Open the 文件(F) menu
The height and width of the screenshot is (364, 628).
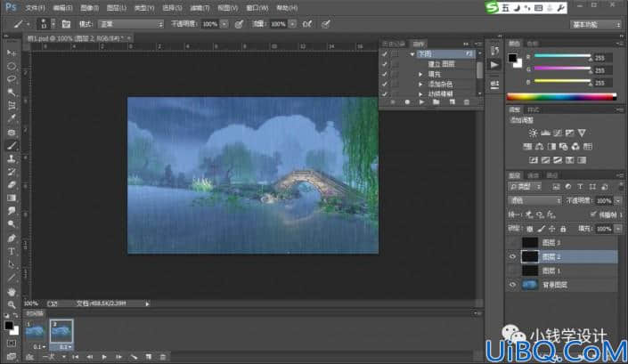click(35, 8)
